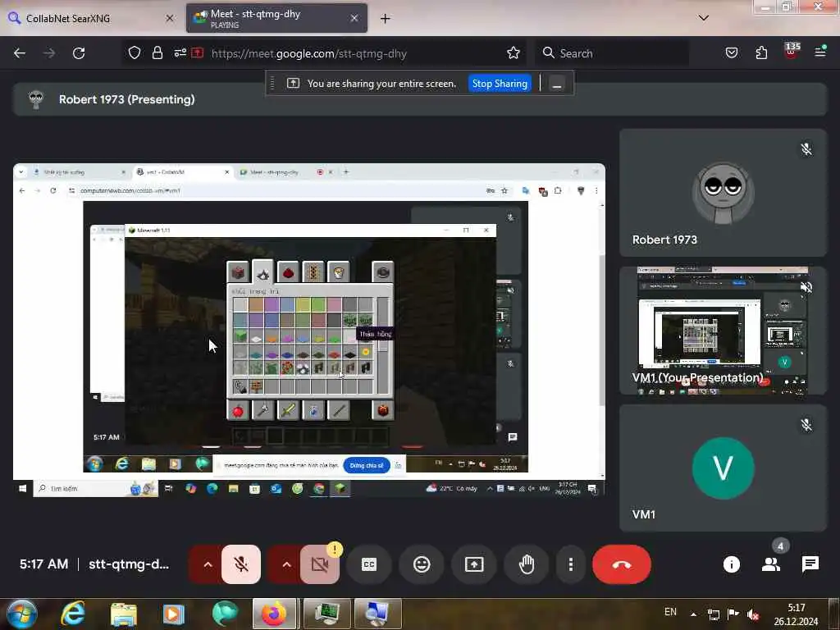The height and width of the screenshot is (630, 840).
Task: Close the CollabNet SearXNG tab
Action: (x=169, y=18)
